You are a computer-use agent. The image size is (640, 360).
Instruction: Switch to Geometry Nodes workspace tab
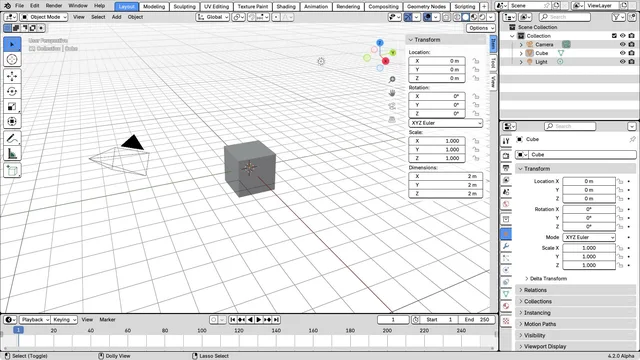[x=426, y=7]
